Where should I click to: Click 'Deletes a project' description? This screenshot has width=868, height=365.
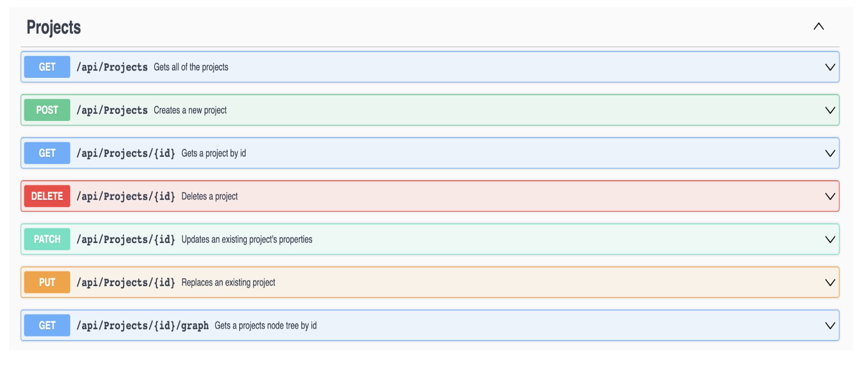pyautogui.click(x=209, y=196)
